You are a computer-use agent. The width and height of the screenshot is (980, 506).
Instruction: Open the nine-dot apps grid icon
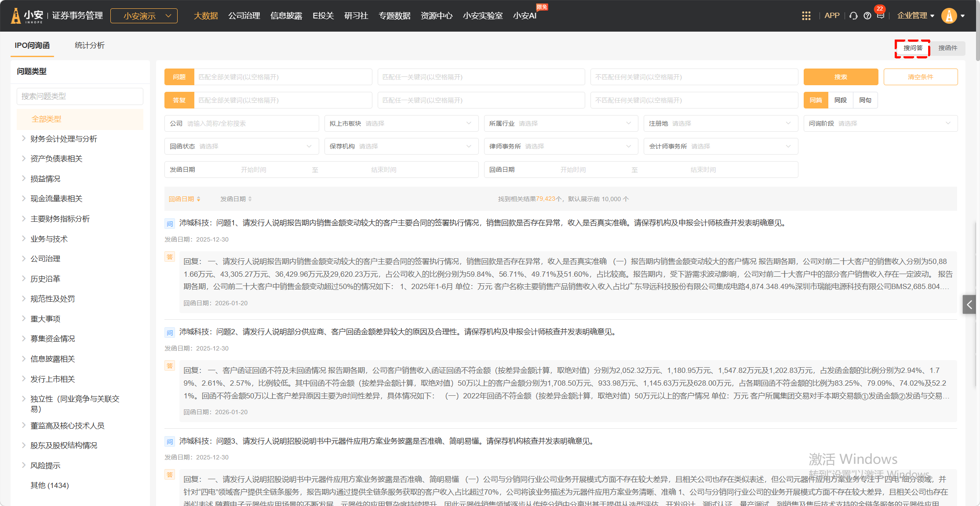tap(806, 16)
